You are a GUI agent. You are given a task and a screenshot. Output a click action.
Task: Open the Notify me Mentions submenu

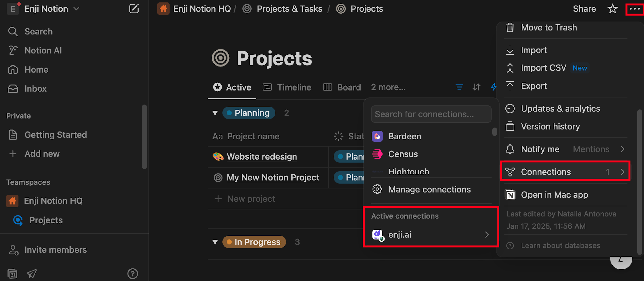coord(565,149)
